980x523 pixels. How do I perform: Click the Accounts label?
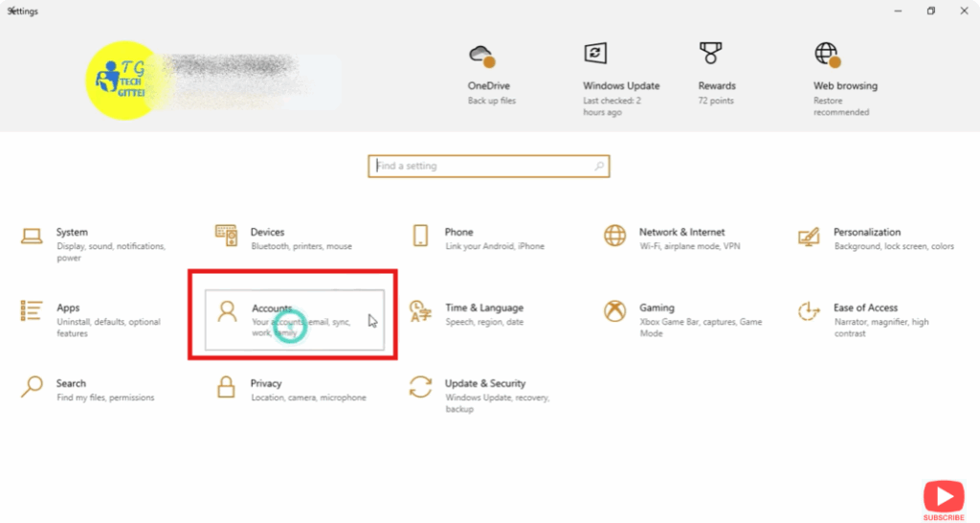[x=272, y=307]
